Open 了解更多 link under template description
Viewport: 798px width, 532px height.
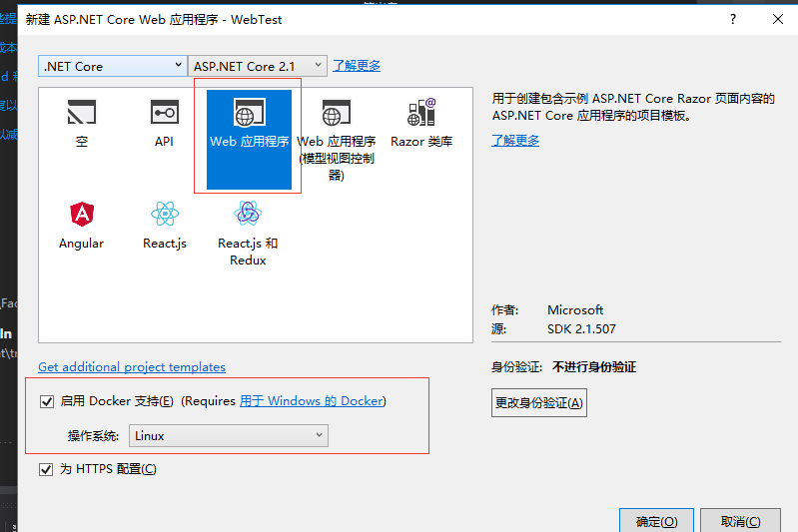[x=515, y=141]
